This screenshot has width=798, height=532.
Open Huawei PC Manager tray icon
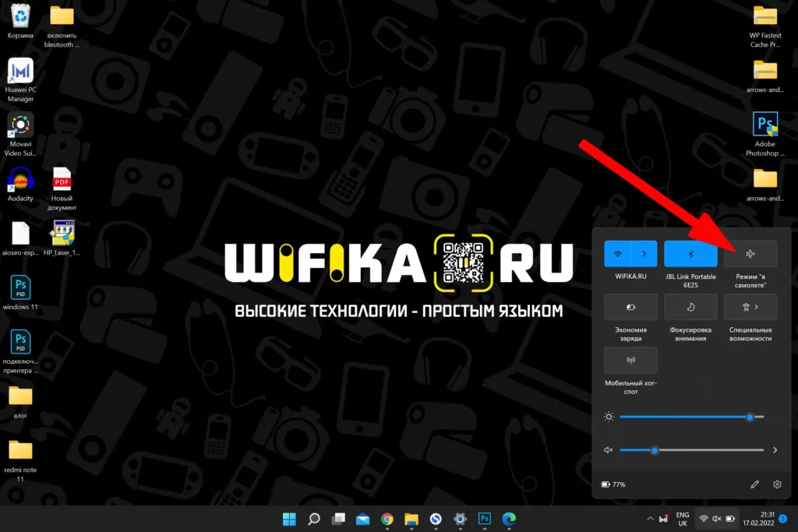(x=663, y=519)
